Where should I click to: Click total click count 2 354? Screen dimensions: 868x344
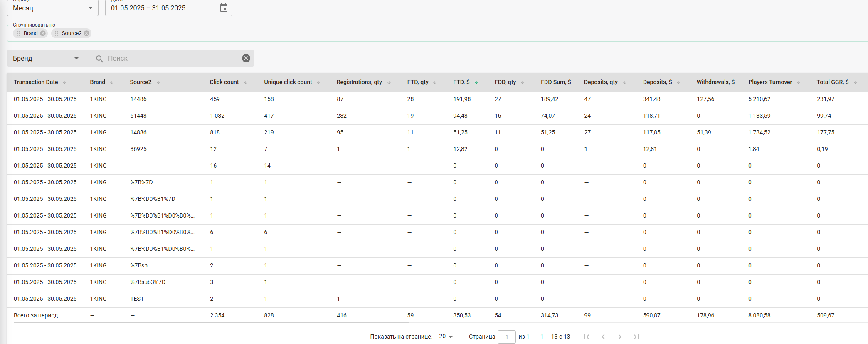217,315
